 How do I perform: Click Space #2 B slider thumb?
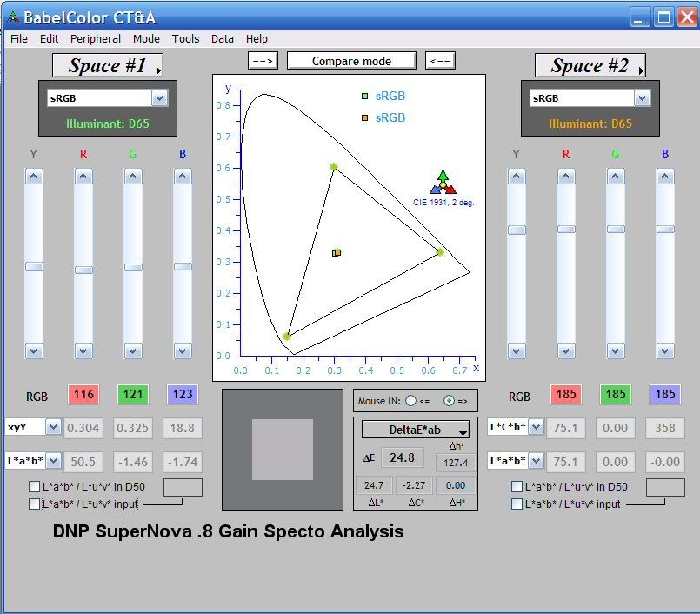tap(665, 229)
